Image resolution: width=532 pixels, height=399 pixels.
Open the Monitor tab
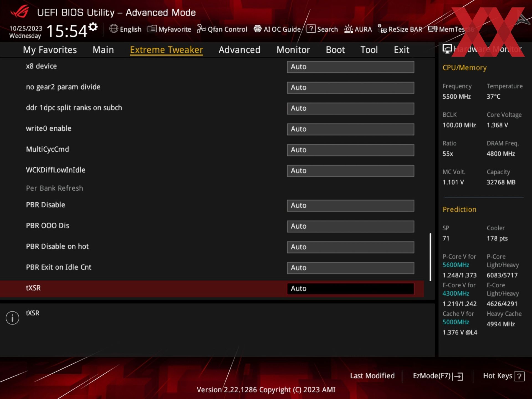(293, 50)
